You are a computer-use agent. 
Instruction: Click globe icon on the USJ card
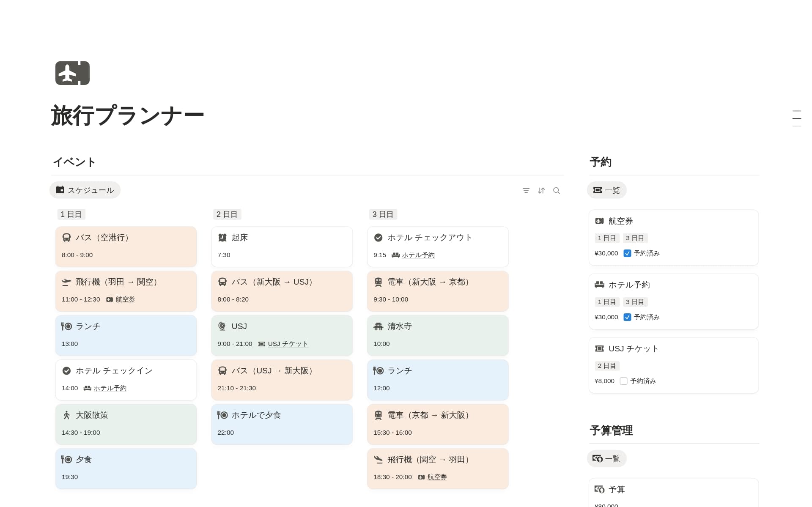pos(222,326)
